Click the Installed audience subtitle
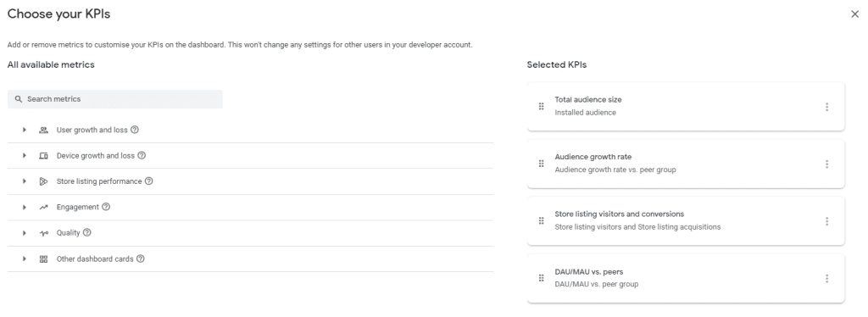Screen dimensions: 868x317 585,112
